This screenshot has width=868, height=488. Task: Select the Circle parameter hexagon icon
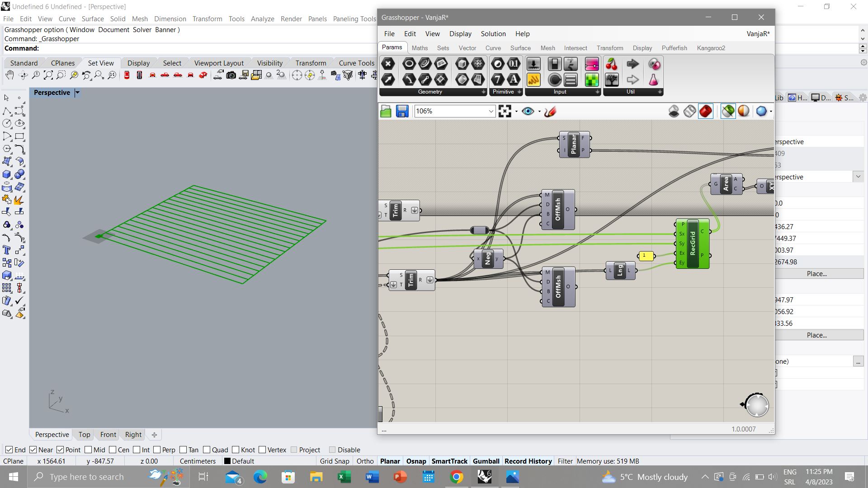tap(409, 64)
